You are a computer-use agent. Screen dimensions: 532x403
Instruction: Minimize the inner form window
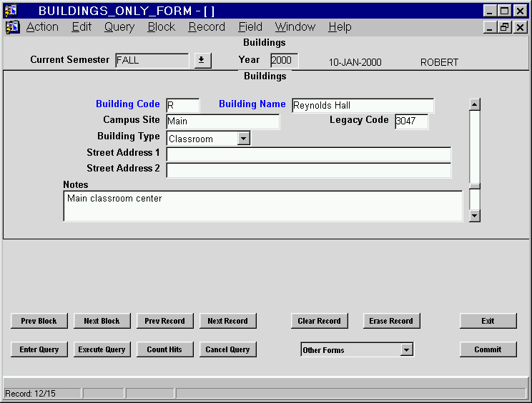coord(489,27)
